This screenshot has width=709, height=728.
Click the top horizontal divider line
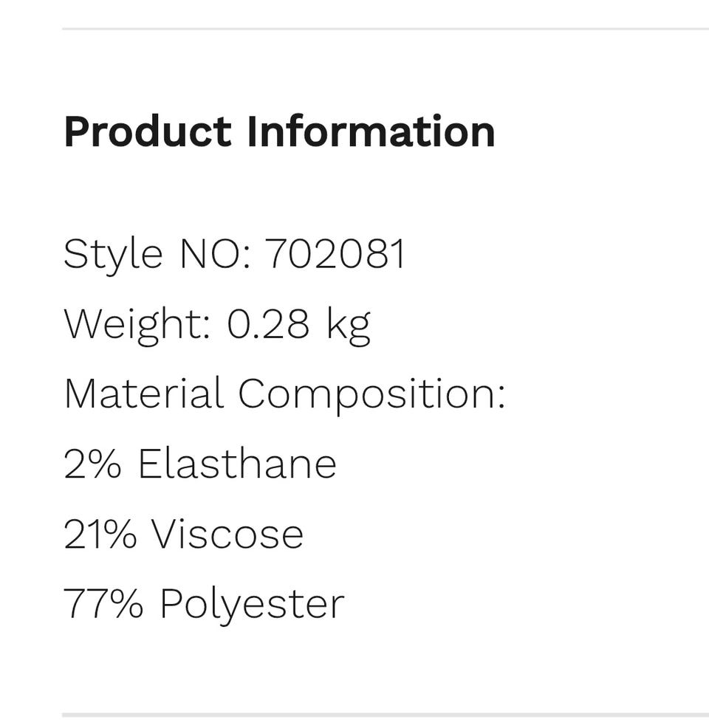point(386,29)
